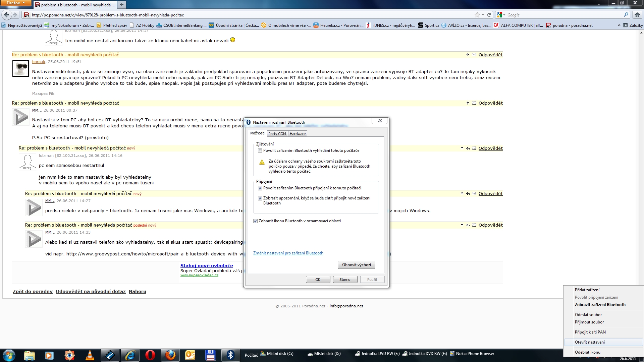Screen dimensions: 644x362
Task: Open Změnit nastavení pro zařízení Bluetooth link
Action: pos(288,253)
